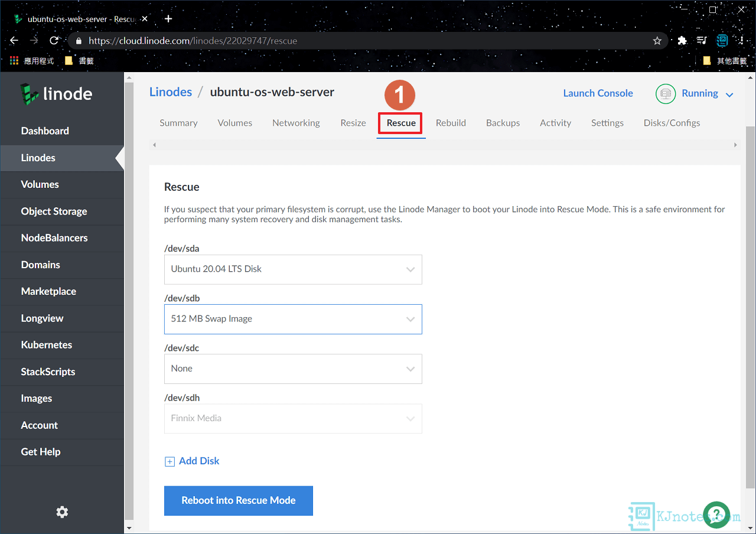The height and width of the screenshot is (534, 756).
Task: Open Get Help in the sidebar
Action: click(62, 452)
